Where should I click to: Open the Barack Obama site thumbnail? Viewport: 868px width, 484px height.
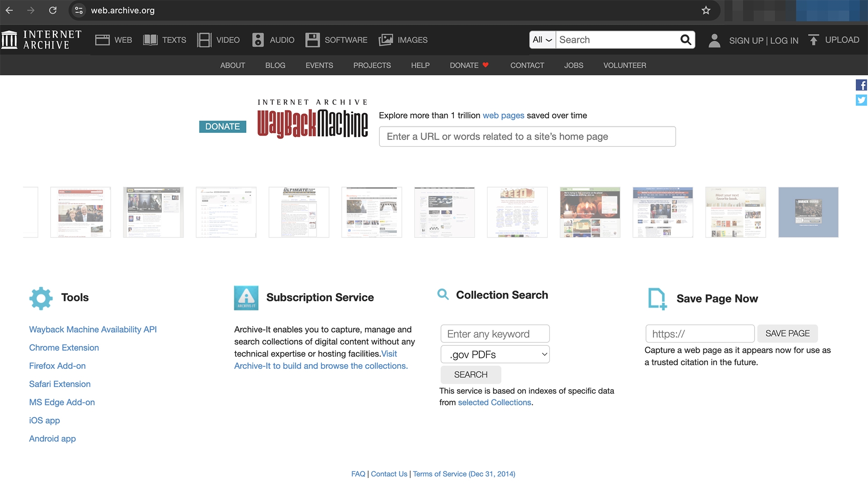[x=808, y=212]
